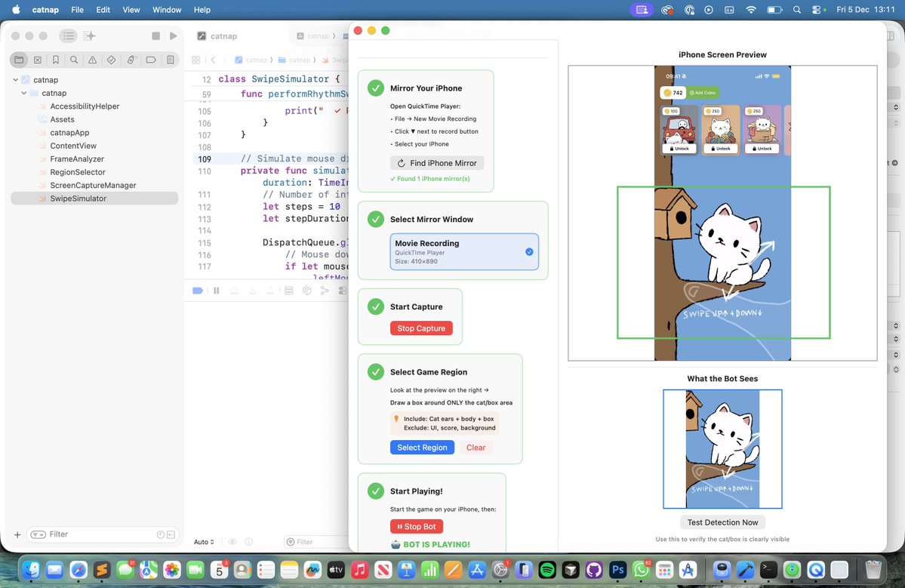This screenshot has width=905, height=588.
Task: Toggle recent files filter clock icon
Action: pyautogui.click(x=161, y=535)
